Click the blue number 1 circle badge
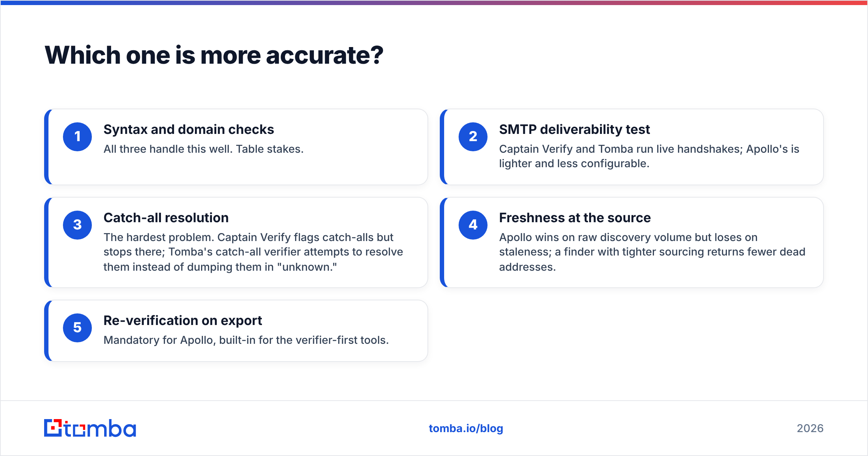This screenshot has height=456, width=868. (77, 137)
